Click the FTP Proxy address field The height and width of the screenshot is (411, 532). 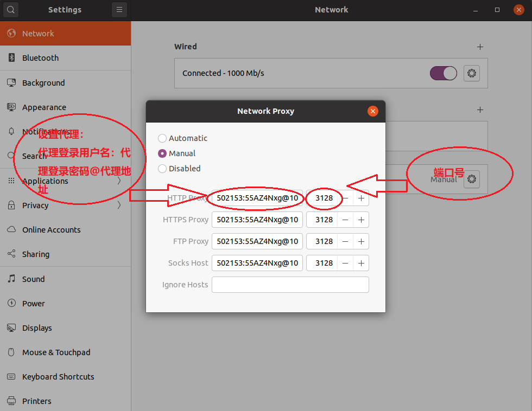(x=257, y=242)
